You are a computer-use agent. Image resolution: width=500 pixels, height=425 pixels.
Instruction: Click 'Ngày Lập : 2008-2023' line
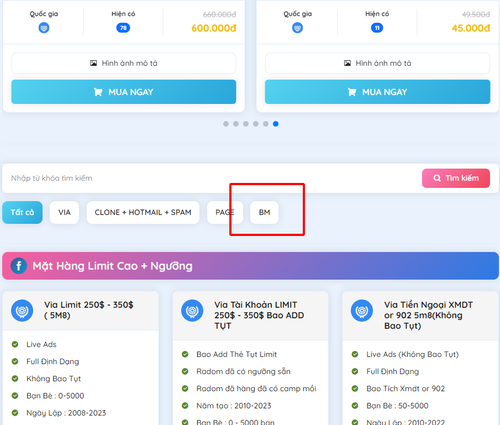(x=66, y=413)
